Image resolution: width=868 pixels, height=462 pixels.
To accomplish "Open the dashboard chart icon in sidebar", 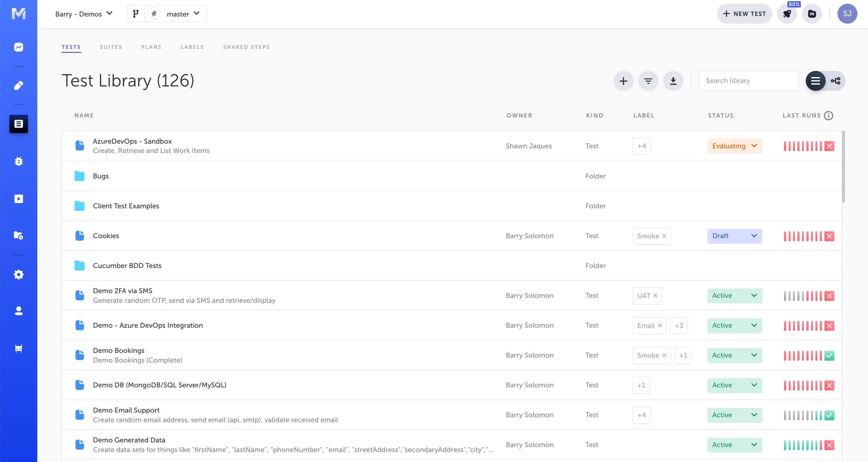I will [19, 47].
